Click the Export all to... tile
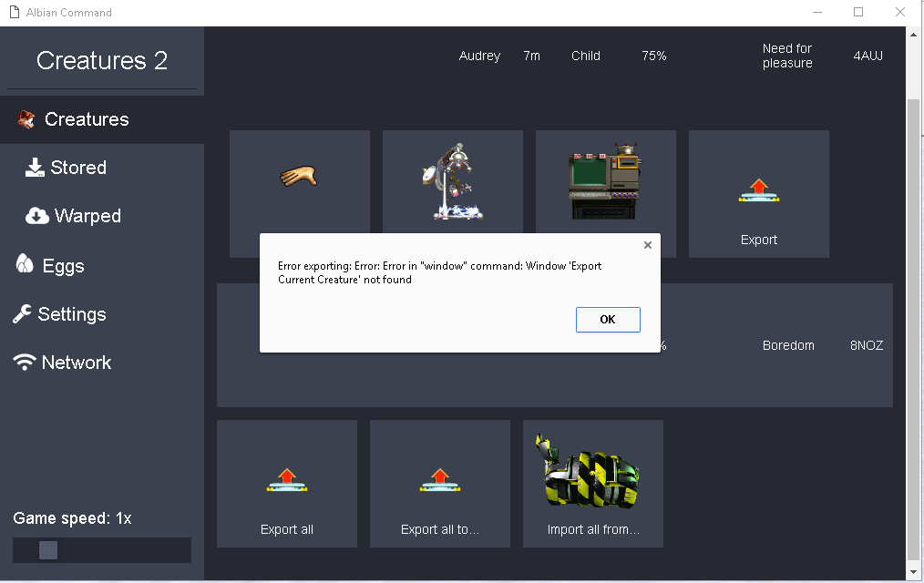The image size is (924, 583). point(440,484)
